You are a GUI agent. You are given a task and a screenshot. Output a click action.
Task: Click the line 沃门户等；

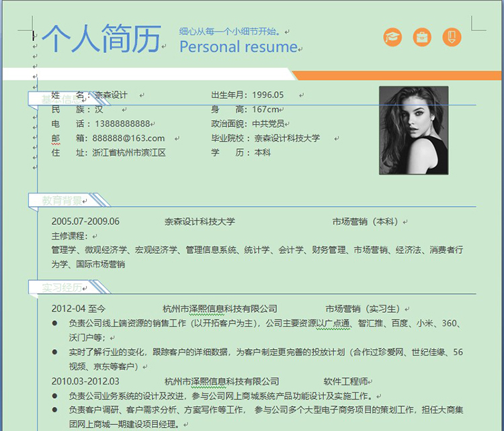tap(89, 338)
